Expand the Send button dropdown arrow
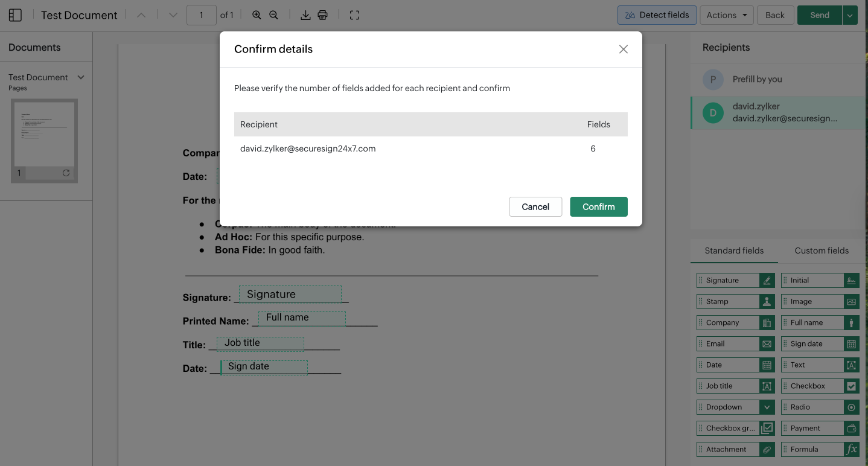Viewport: 868px width, 466px height. click(x=850, y=15)
